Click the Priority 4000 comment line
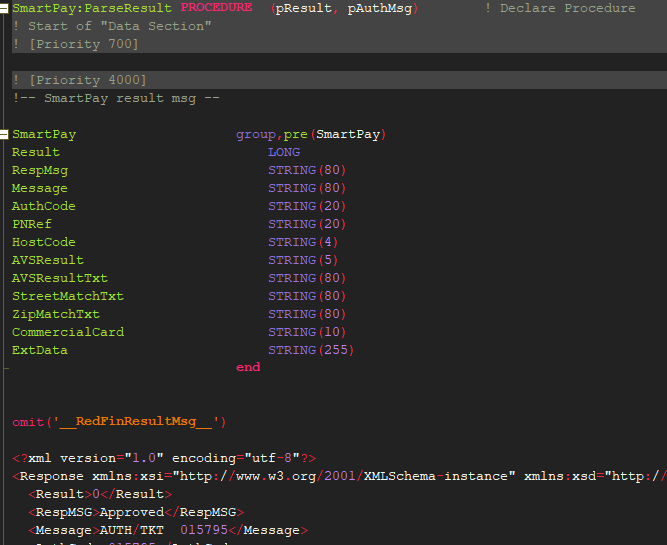The height and width of the screenshot is (545, 667). (x=80, y=80)
